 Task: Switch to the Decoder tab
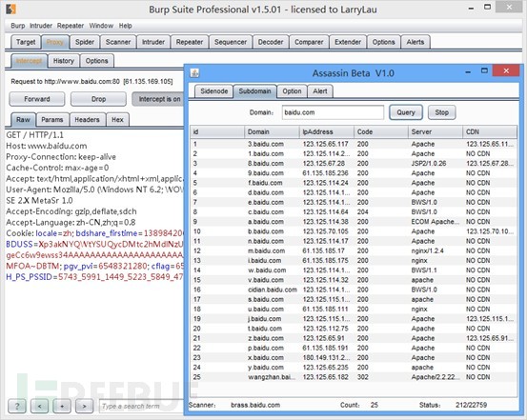coord(271,42)
